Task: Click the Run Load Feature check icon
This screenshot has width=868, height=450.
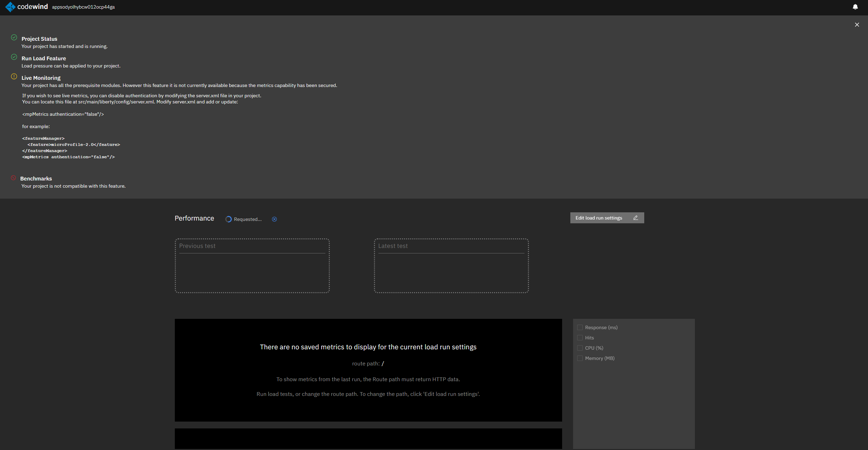Action: pyautogui.click(x=14, y=57)
